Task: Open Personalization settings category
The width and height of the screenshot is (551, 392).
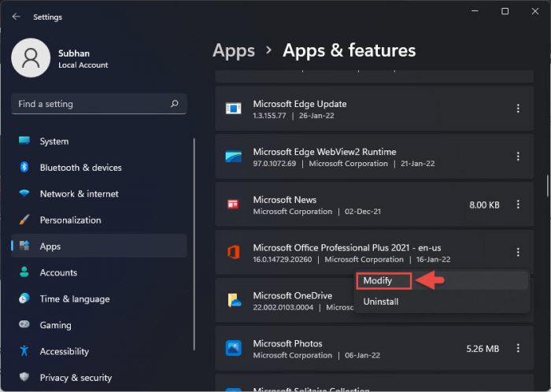Action: tap(98, 220)
